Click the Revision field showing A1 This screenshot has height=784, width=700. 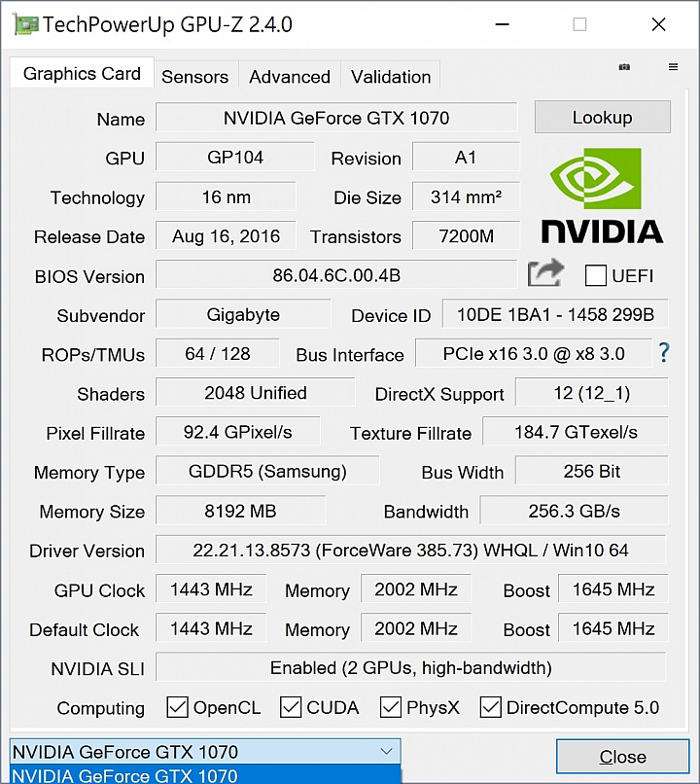tap(466, 157)
